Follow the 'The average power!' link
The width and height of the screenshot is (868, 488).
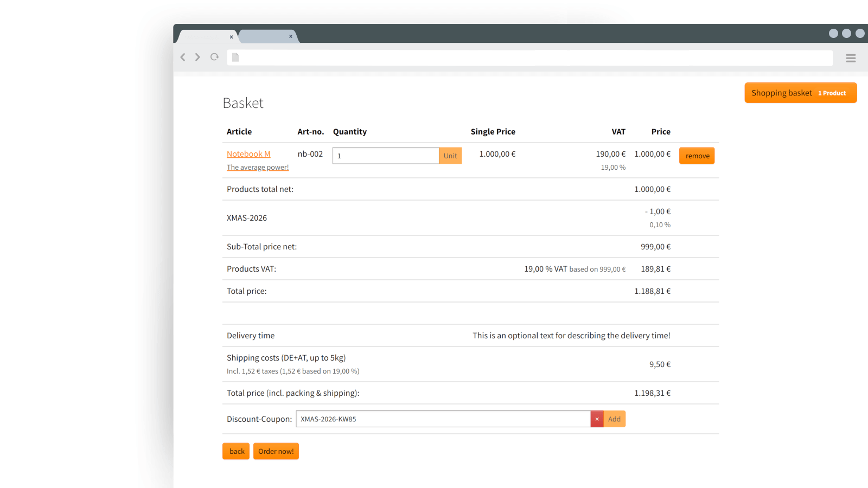click(x=258, y=168)
